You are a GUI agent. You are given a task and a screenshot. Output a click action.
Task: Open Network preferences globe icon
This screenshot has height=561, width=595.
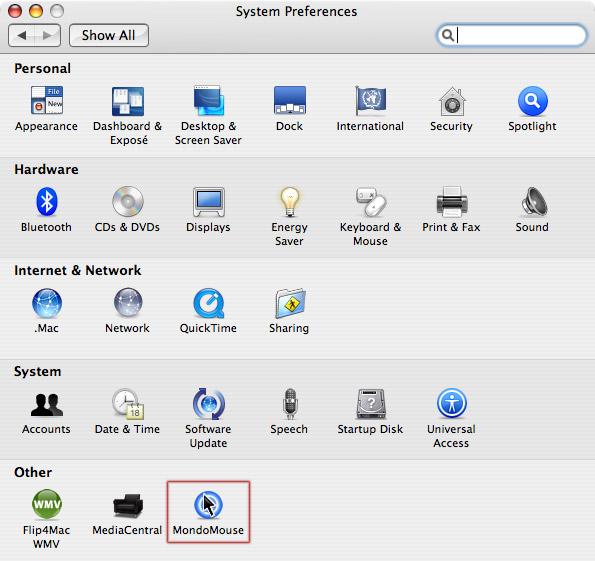tap(128, 303)
